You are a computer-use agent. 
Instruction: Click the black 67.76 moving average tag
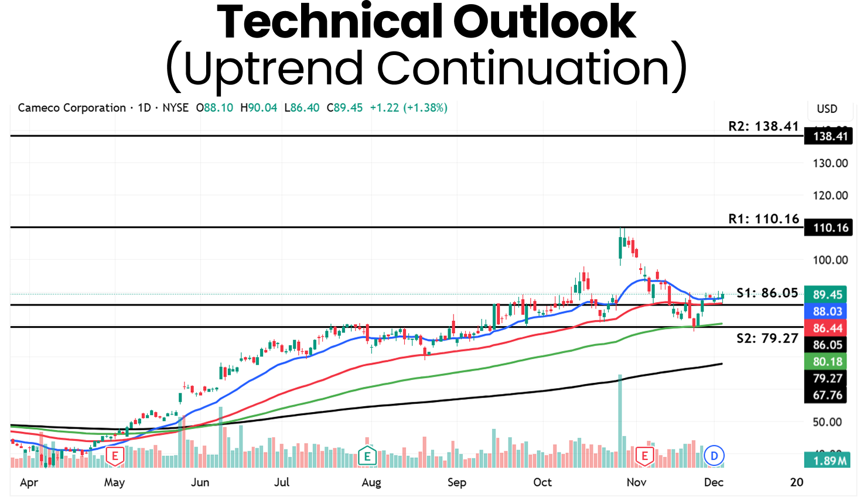827,395
